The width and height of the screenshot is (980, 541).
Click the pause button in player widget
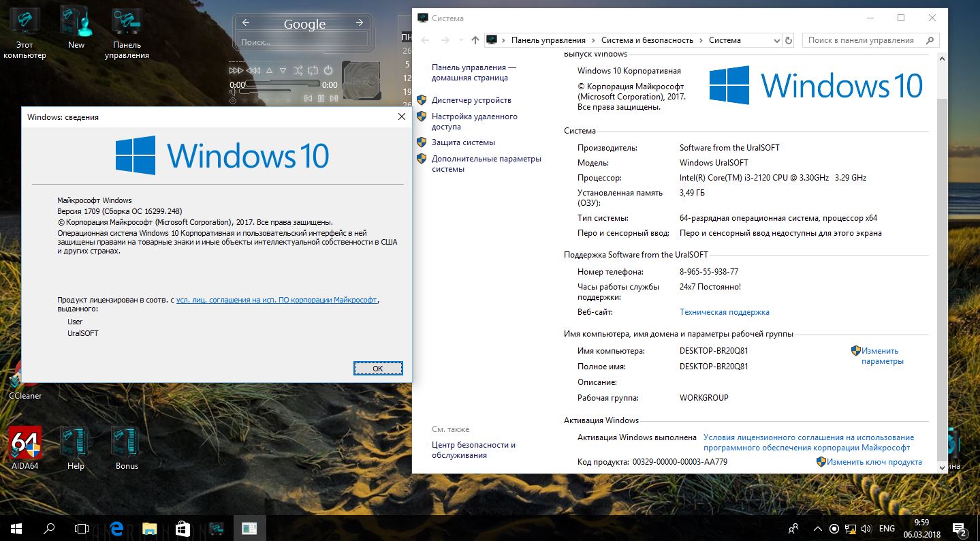[x=321, y=98]
